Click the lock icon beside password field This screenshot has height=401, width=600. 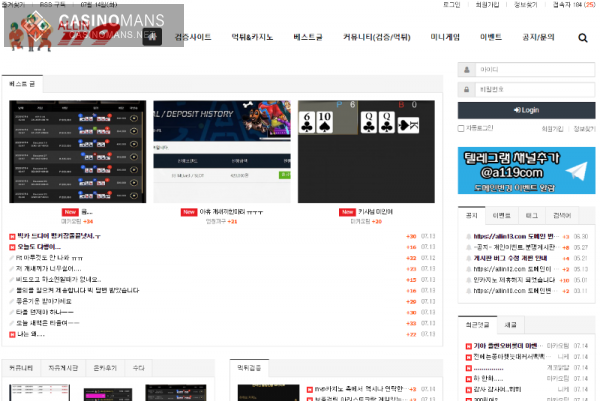click(467, 89)
